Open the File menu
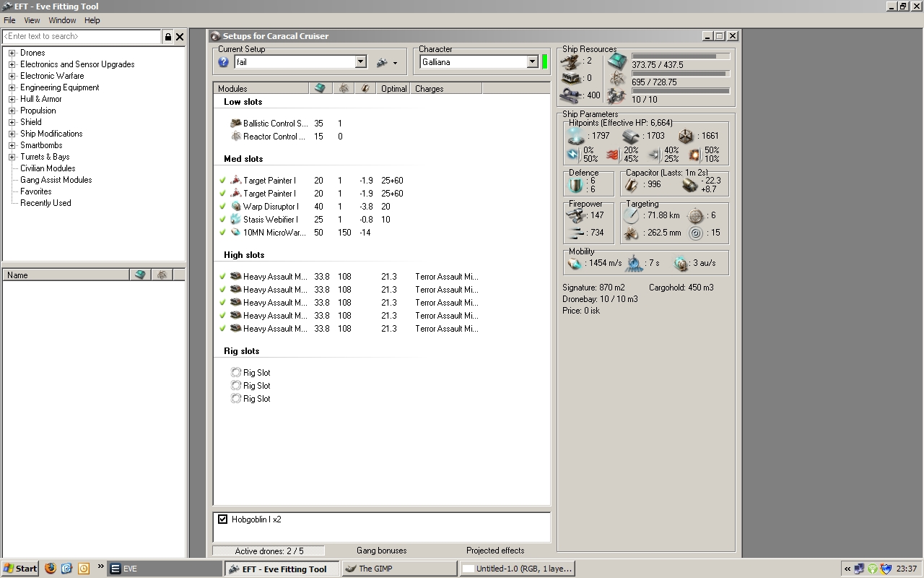Viewport: 924px width, 578px height. 9,20
